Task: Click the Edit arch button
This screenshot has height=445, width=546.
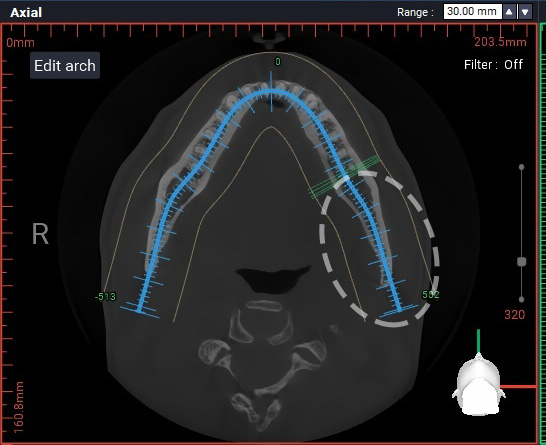Action: tap(65, 65)
